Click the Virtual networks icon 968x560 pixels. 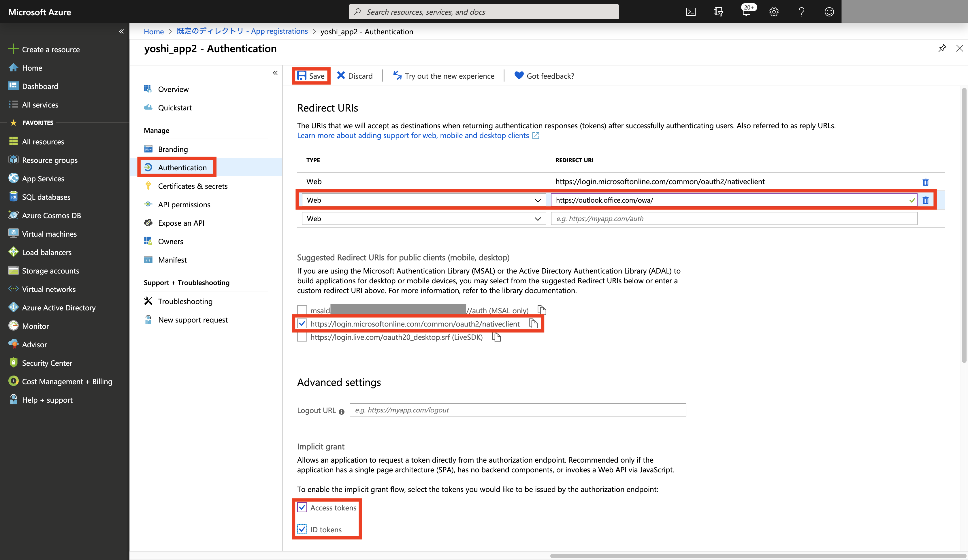[x=13, y=289]
